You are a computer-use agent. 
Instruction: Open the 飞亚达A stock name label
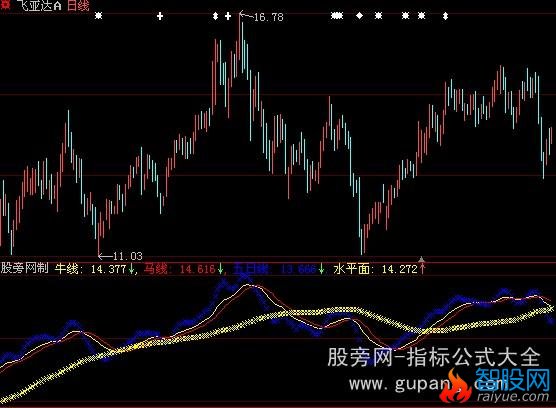pyautogui.click(x=39, y=5)
